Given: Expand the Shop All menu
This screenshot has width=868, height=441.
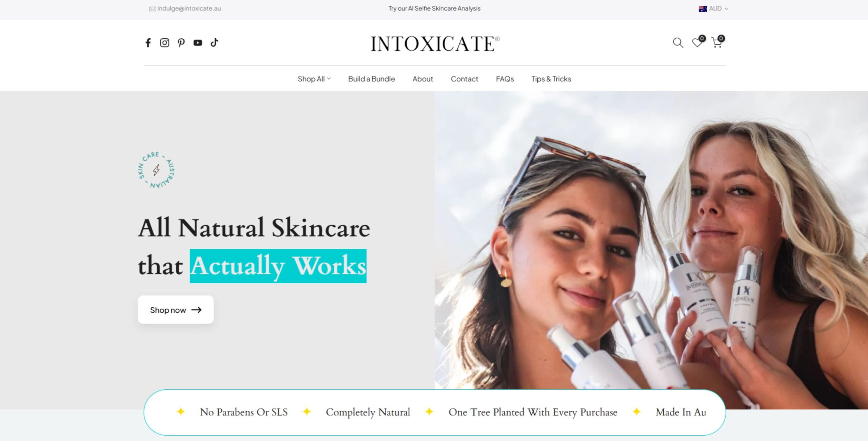Looking at the screenshot, I should point(314,79).
